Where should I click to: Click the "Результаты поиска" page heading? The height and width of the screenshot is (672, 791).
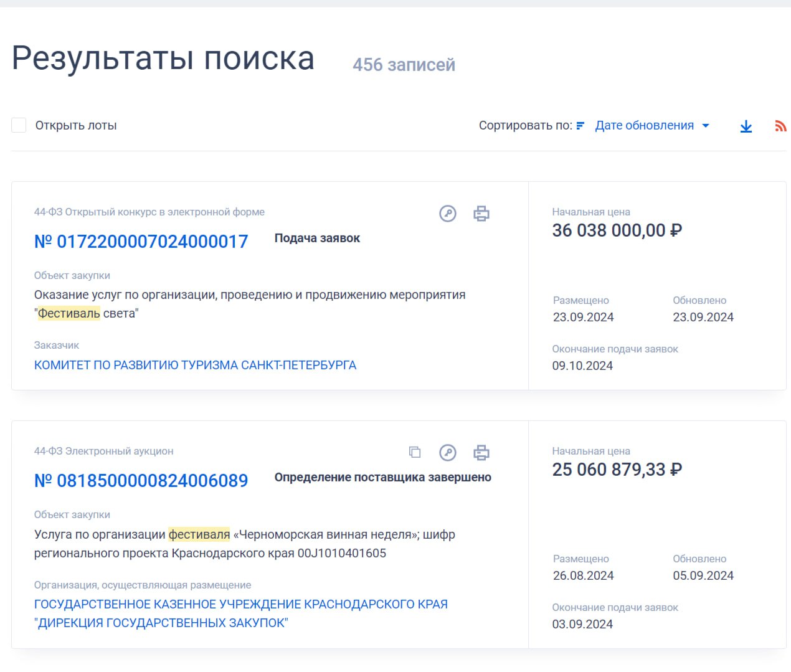pos(163,59)
